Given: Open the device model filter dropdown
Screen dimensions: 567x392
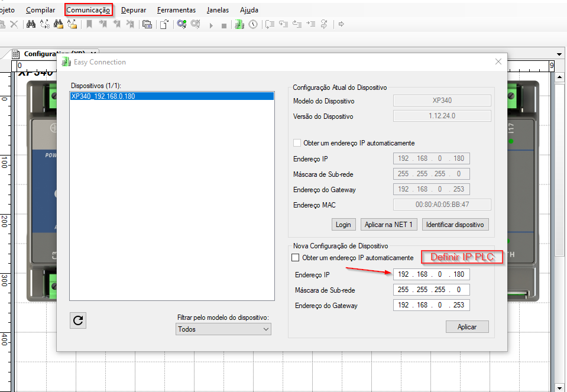Looking at the screenshot, I should (x=223, y=329).
